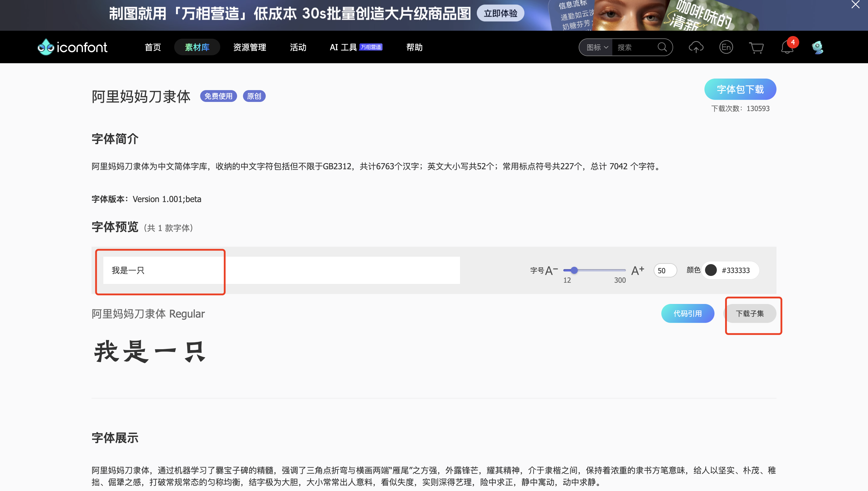Open the notification bell icon
The width and height of the screenshot is (868, 491).
coord(787,47)
